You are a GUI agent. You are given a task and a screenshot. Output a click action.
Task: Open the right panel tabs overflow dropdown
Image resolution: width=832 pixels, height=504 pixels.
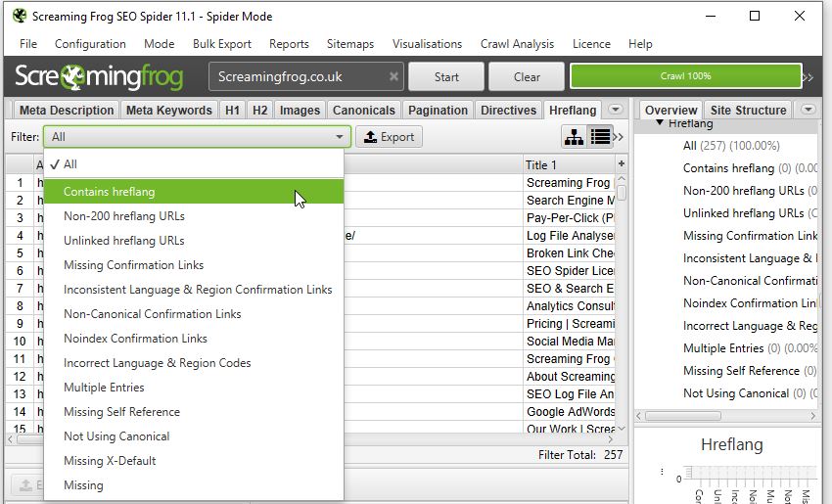tap(808, 110)
